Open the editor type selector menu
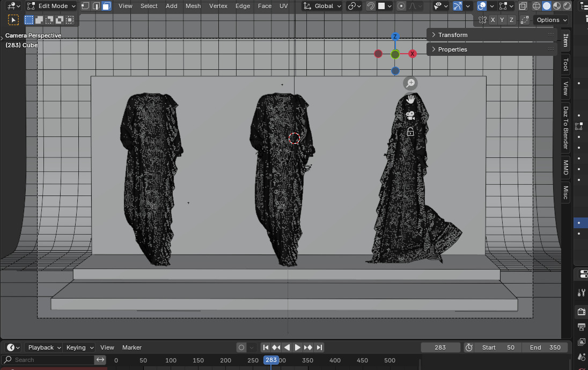Viewport: 588px width, 370px height. point(14,6)
